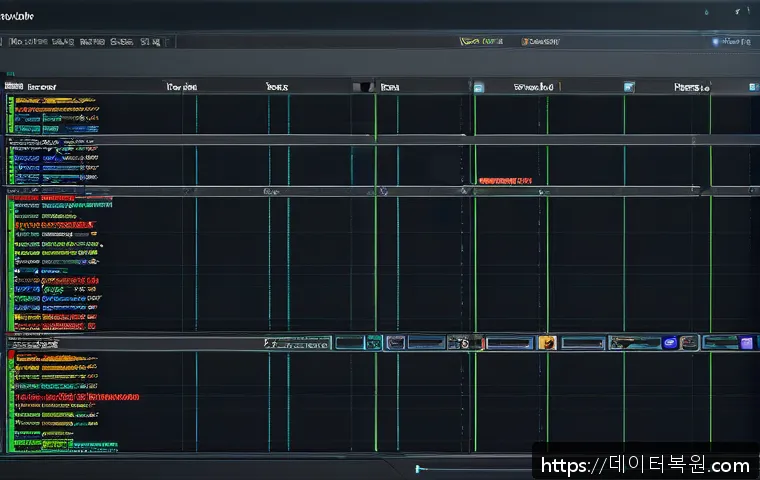Click the input box left of the teal icon
This screenshot has height=480, width=760.
click(x=349, y=343)
